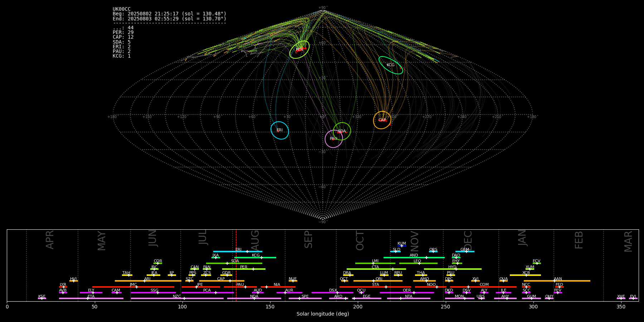Click the COM shower bar in the timeline
644x322 pixels.
(484, 287)
